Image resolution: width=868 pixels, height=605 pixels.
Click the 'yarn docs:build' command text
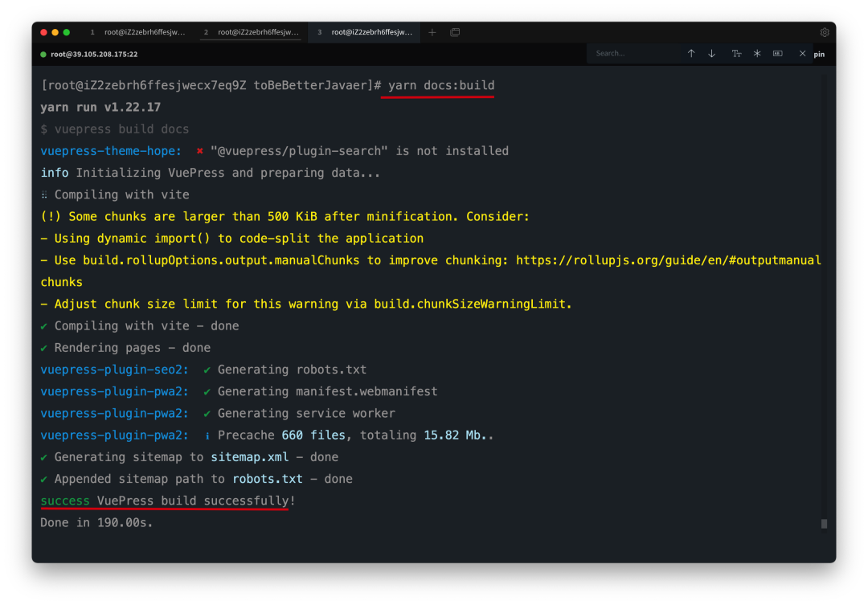441,85
